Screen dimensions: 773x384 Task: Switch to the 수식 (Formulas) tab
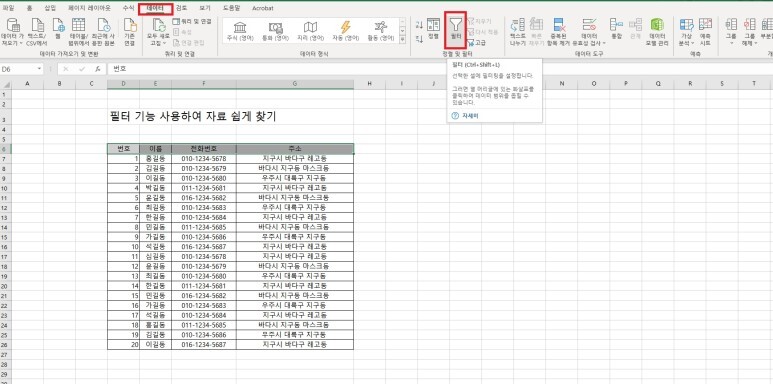(128, 8)
